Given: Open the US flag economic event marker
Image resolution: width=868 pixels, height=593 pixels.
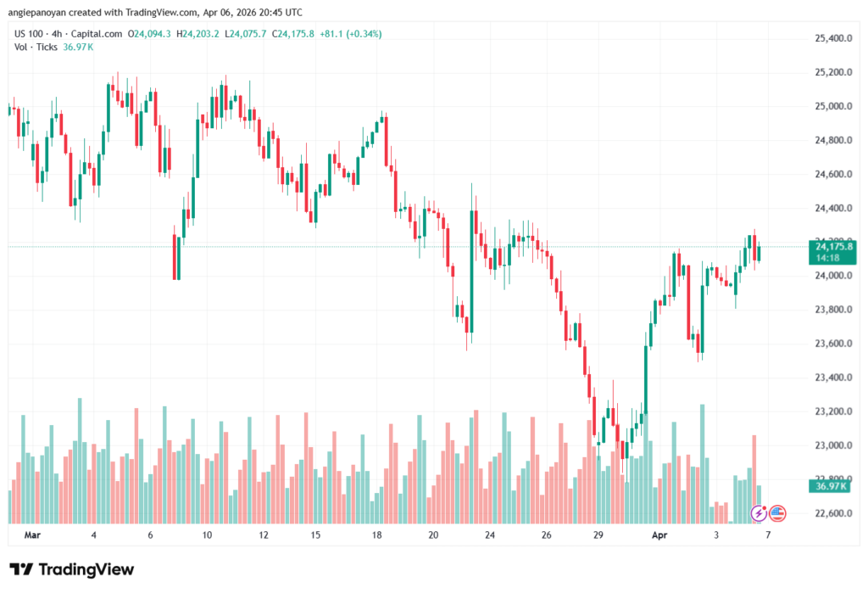Looking at the screenshot, I should (x=777, y=513).
